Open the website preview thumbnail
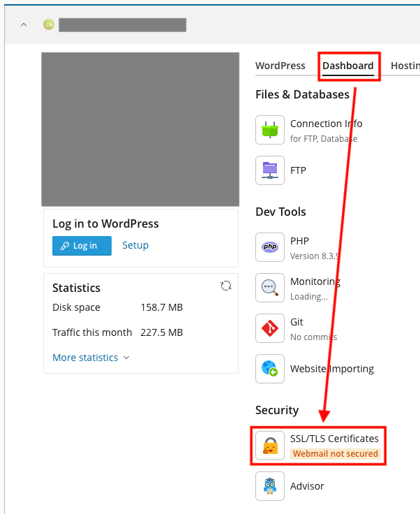 [x=140, y=129]
